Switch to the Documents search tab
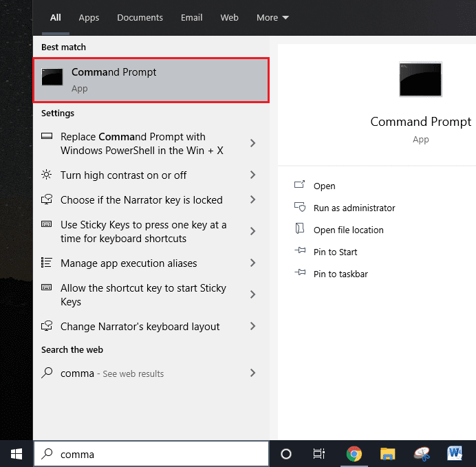Viewport: 476px width, 467px height. pyautogui.click(x=140, y=17)
